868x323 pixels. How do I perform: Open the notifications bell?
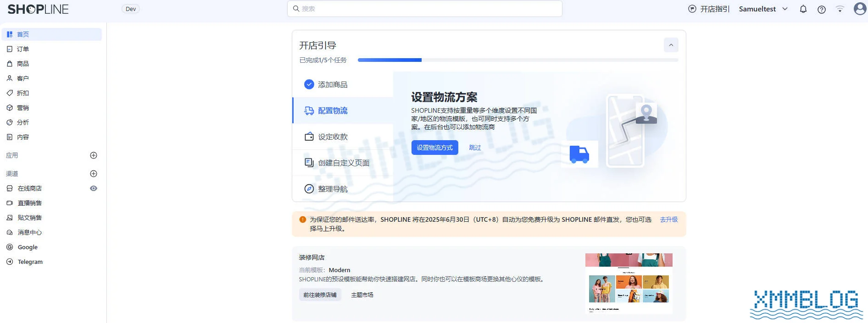tap(803, 9)
